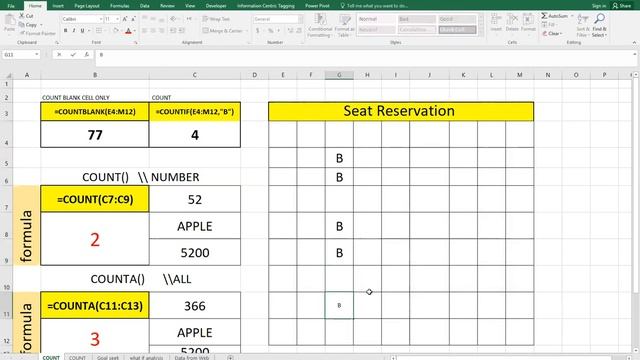Open the Copy options arrow
Viewport: 640px width, 360px height.
pyautogui.click(x=41, y=25)
